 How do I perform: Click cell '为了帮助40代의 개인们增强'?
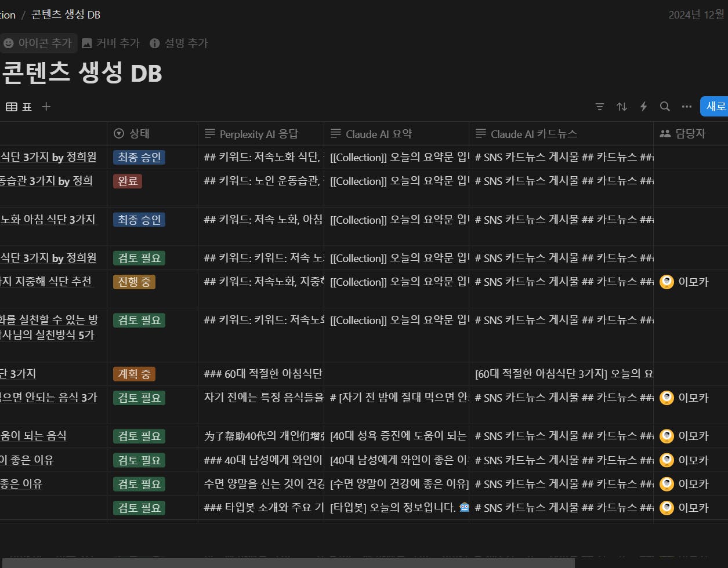coord(261,436)
